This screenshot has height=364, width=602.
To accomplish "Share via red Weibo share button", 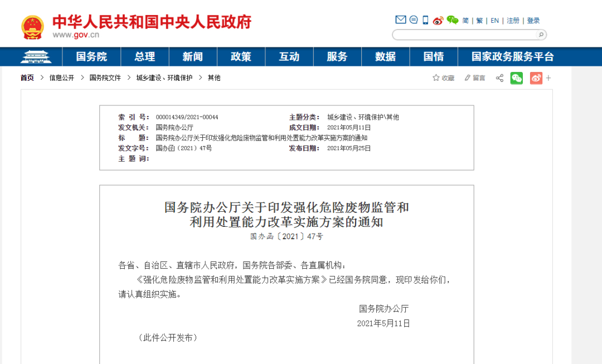I will click(536, 78).
